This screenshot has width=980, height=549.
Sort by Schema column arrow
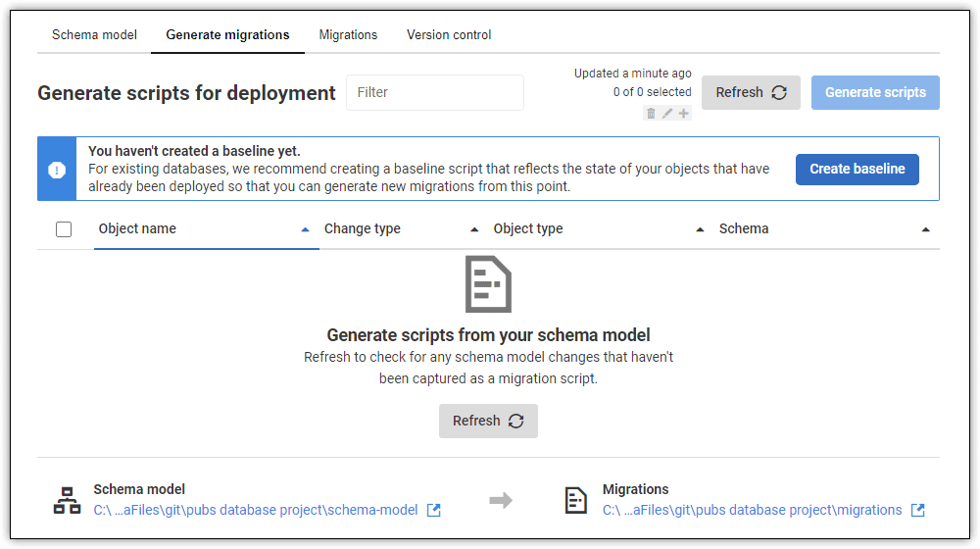tap(926, 229)
